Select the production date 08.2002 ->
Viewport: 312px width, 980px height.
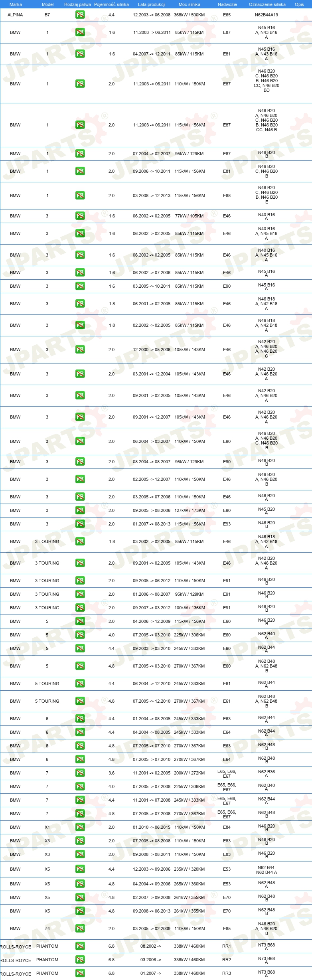tap(151, 946)
